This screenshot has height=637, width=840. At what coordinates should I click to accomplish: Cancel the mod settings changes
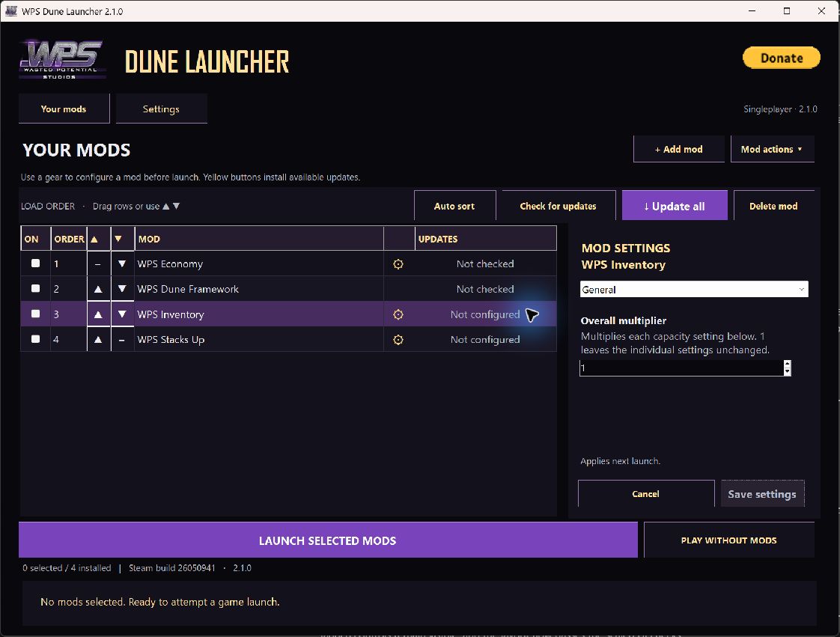tap(645, 494)
